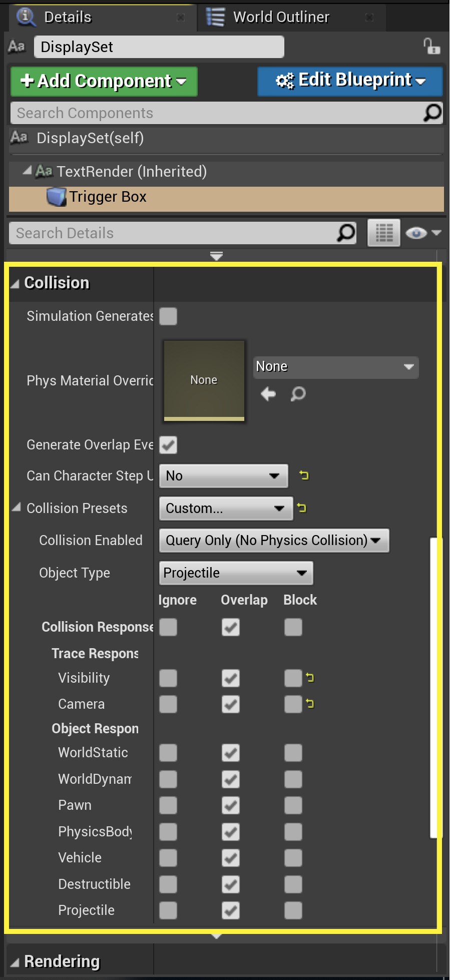
Task: Click the lock icon beside the actor name
Action: click(x=431, y=47)
